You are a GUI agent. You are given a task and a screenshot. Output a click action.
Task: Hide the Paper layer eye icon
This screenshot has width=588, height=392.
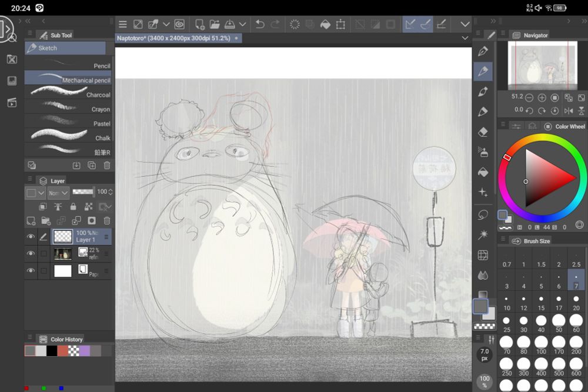click(31, 270)
